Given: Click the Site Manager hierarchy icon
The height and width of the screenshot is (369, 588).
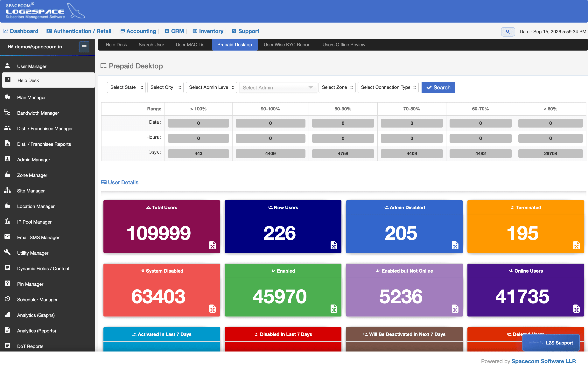Looking at the screenshot, I should click(x=7, y=190).
